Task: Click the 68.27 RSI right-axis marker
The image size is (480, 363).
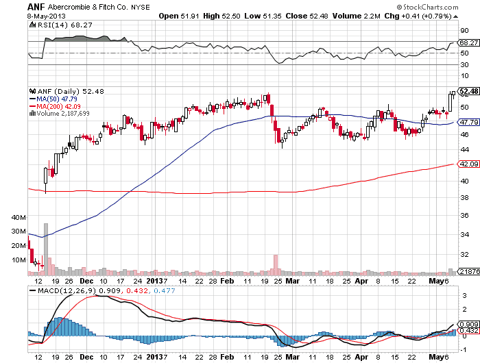Action: tap(469, 43)
